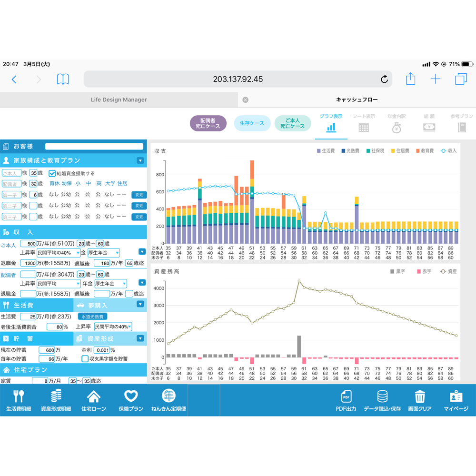Edit 金利 0.001 field

(102, 350)
